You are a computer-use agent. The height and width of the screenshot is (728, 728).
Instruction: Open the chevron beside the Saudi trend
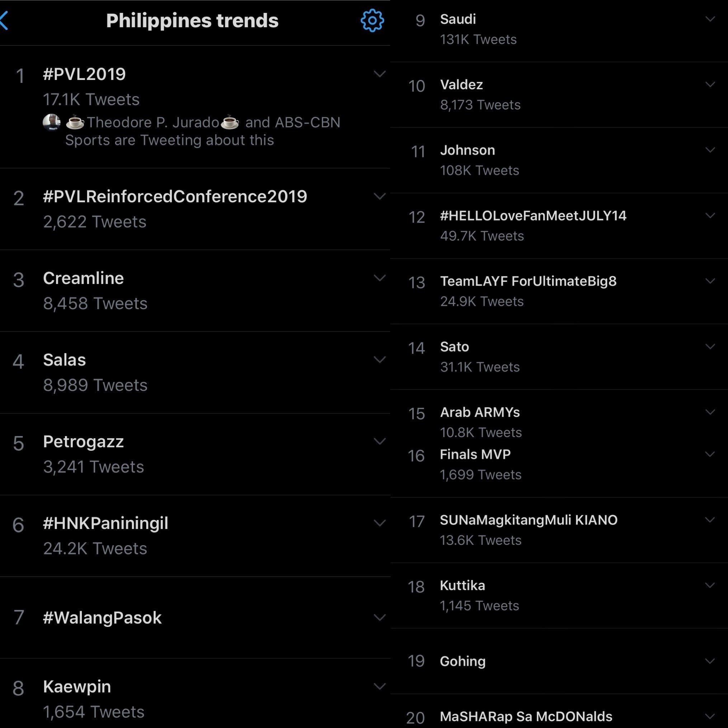710,19
